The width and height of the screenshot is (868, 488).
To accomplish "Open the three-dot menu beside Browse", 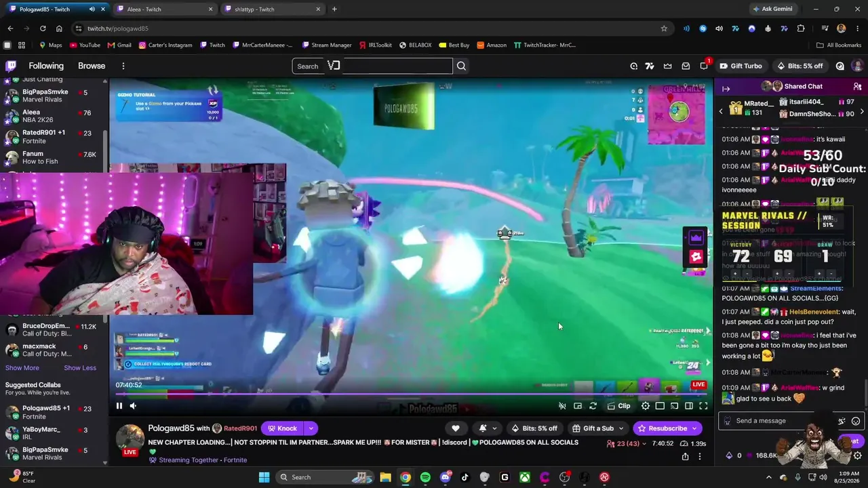I will pyautogui.click(x=123, y=66).
